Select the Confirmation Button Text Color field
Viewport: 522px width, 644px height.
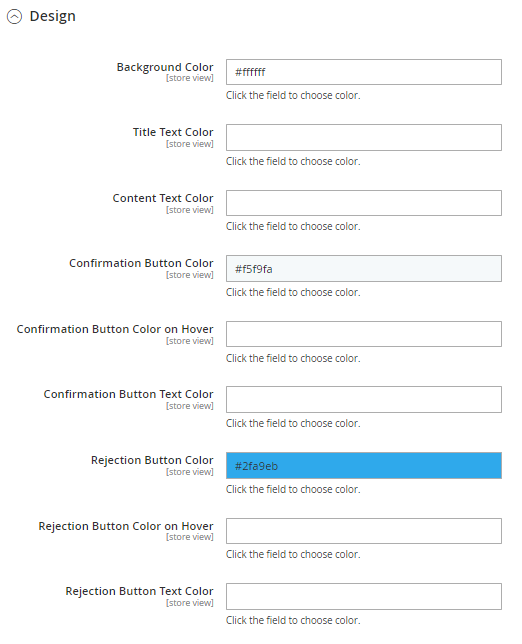pos(363,400)
